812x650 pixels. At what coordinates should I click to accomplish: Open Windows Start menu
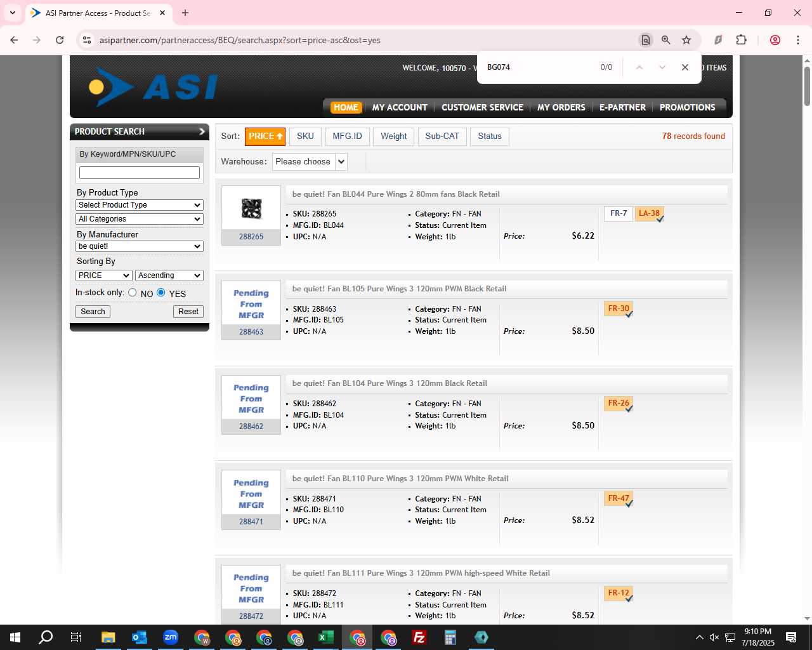click(15, 637)
